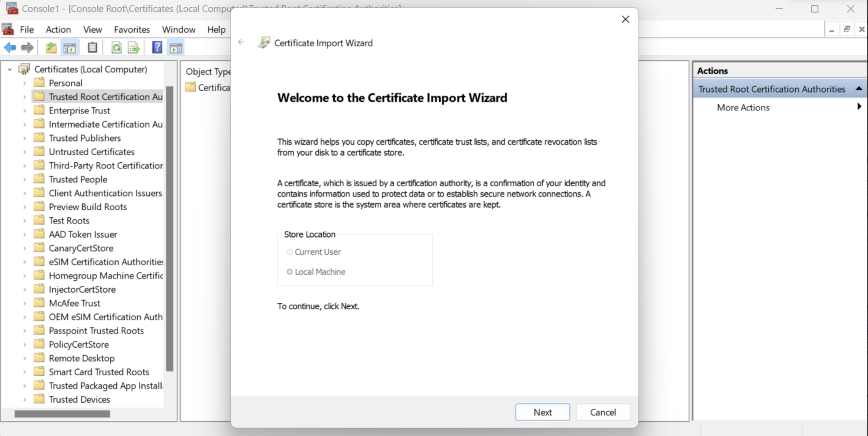Click the green Refresh toolbar icon

point(117,48)
